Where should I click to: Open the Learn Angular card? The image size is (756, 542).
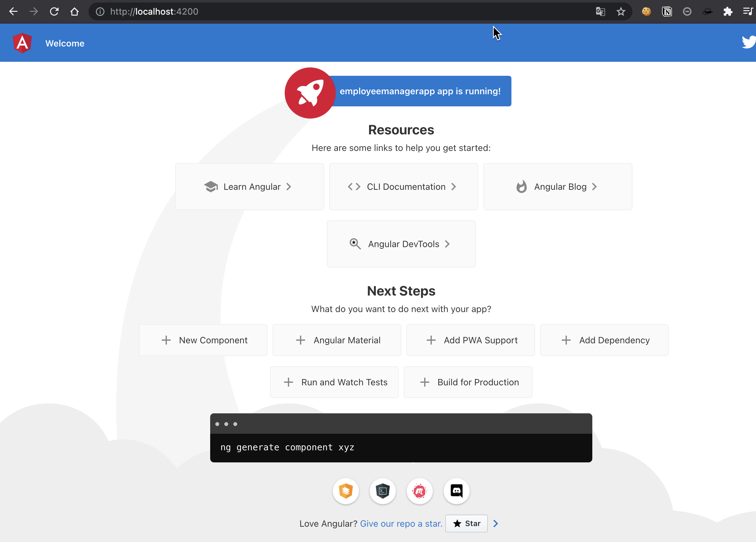pyautogui.click(x=249, y=187)
